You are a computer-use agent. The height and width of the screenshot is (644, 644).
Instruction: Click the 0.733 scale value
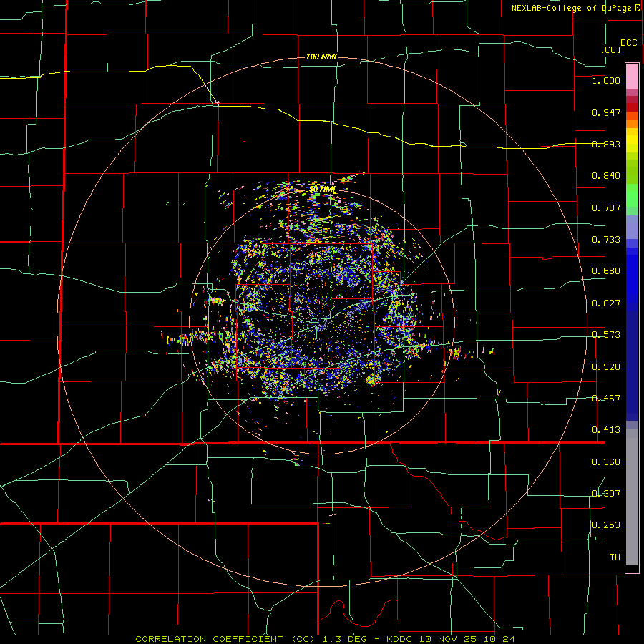606,240
